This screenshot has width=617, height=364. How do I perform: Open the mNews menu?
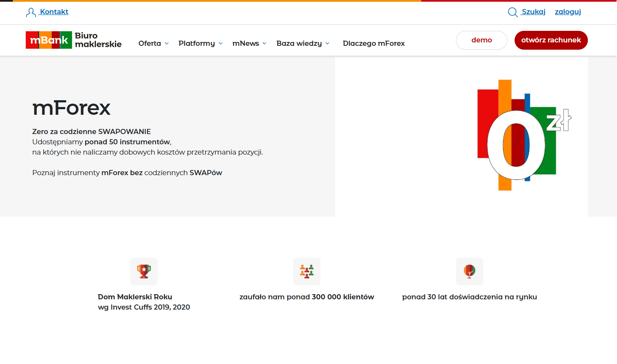pyautogui.click(x=246, y=43)
